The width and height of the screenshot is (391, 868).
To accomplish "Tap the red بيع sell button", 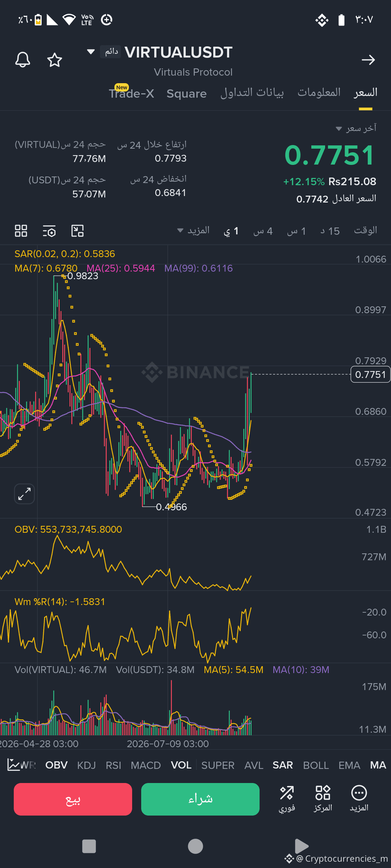I will tap(73, 799).
